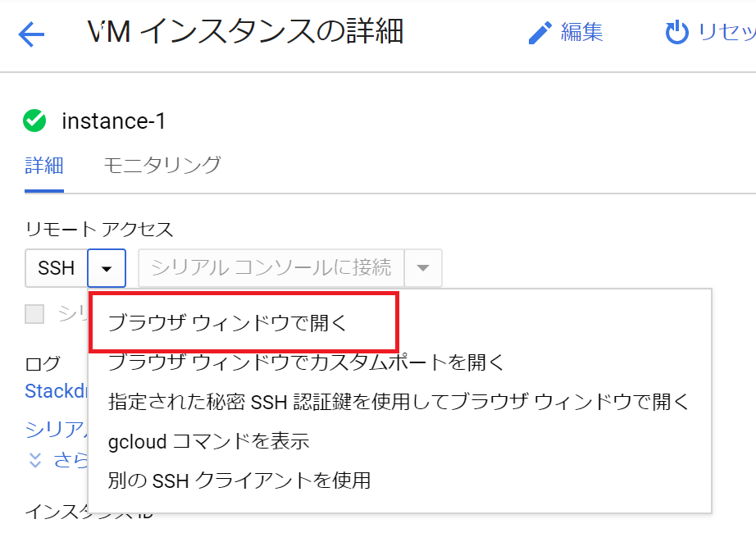Switch to the 詳細 tab
Image resolution: width=756 pixels, height=533 pixels.
(x=44, y=165)
